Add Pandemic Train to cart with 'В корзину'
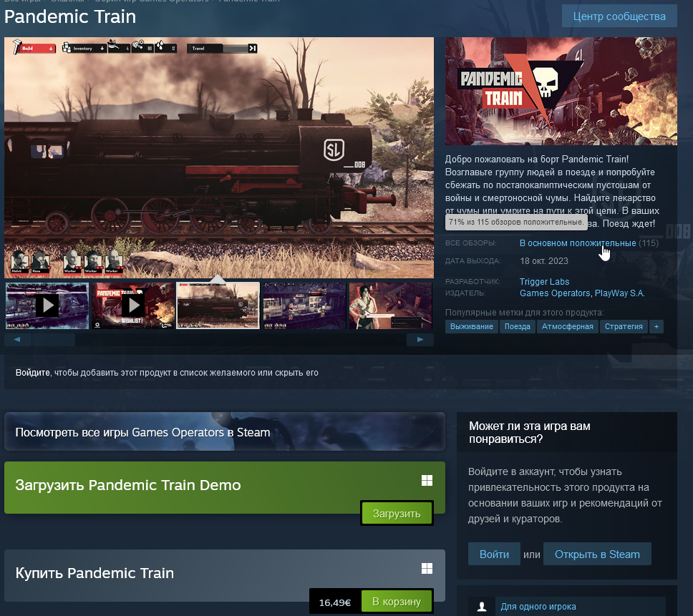Screen dimensions: 693x616 pyautogui.click(x=397, y=602)
